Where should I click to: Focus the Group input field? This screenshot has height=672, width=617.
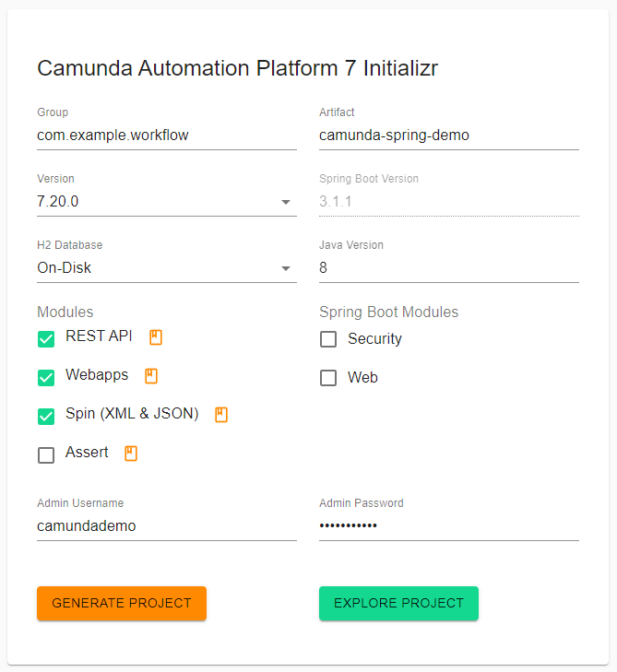click(167, 136)
